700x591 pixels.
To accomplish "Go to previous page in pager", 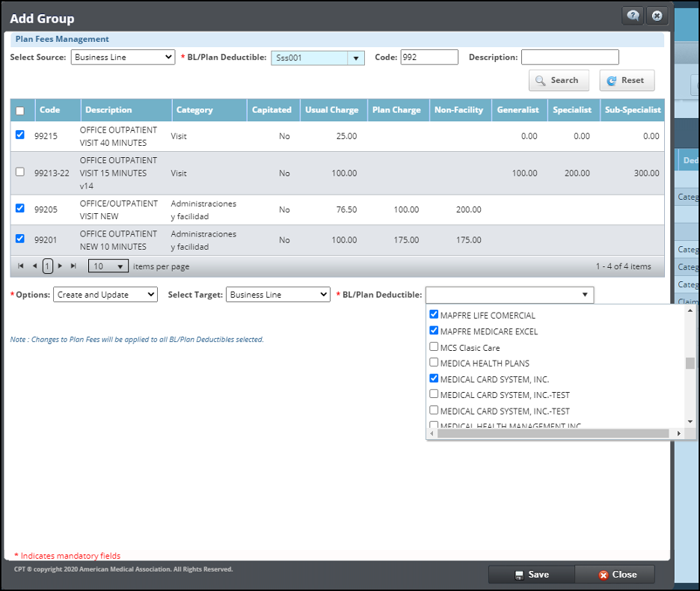I will click(34, 266).
